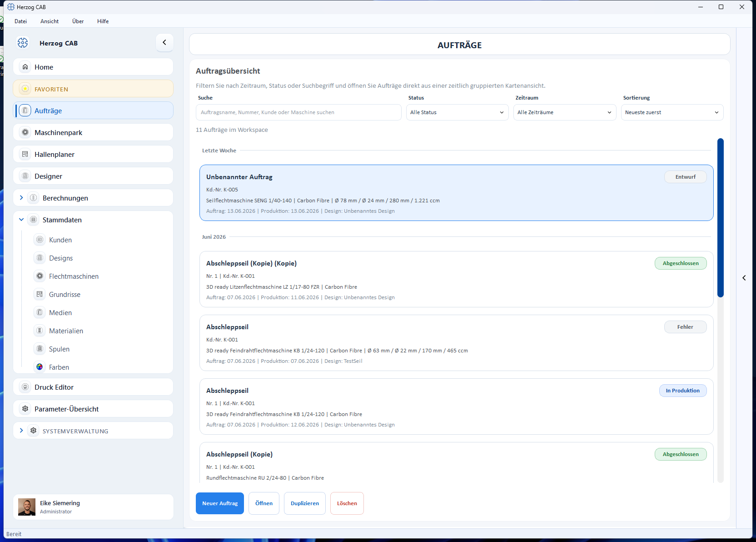This screenshot has height=542, width=756.
Task: Open the Datei menu
Action: (x=20, y=21)
